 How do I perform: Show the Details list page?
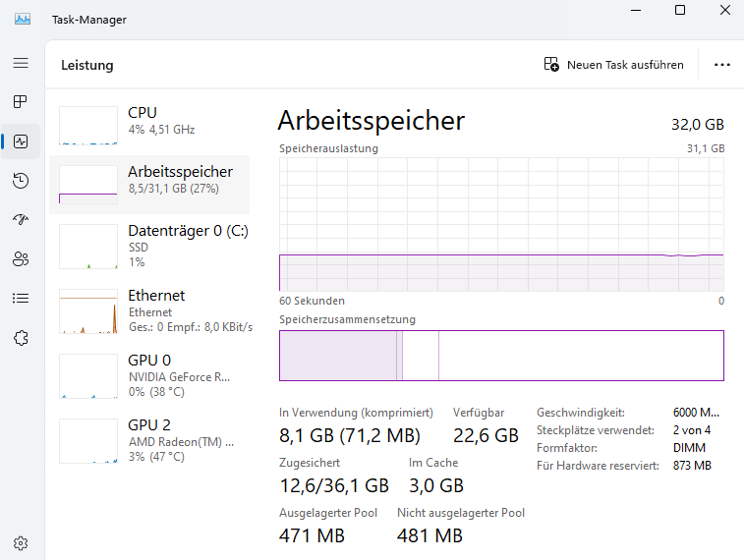[21, 299]
